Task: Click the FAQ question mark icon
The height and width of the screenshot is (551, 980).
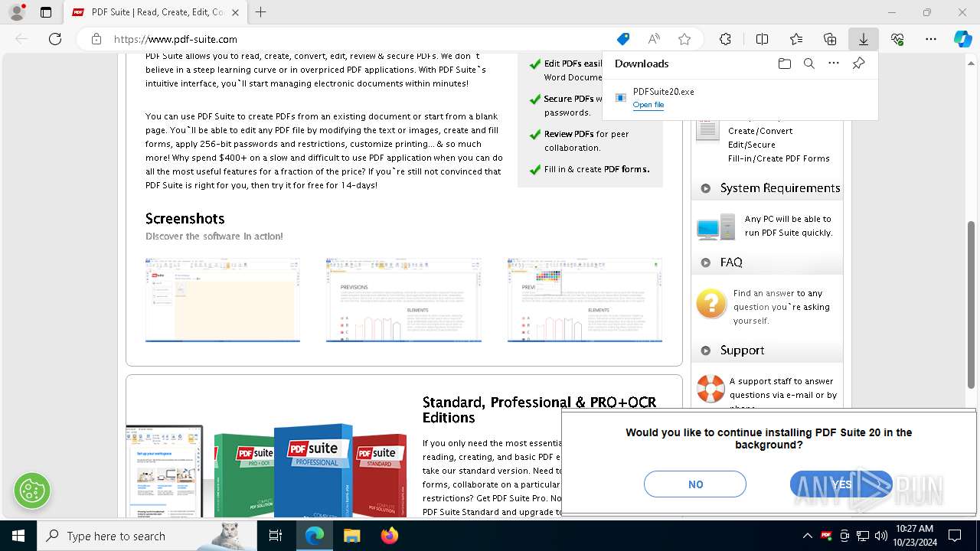Action: tap(711, 304)
